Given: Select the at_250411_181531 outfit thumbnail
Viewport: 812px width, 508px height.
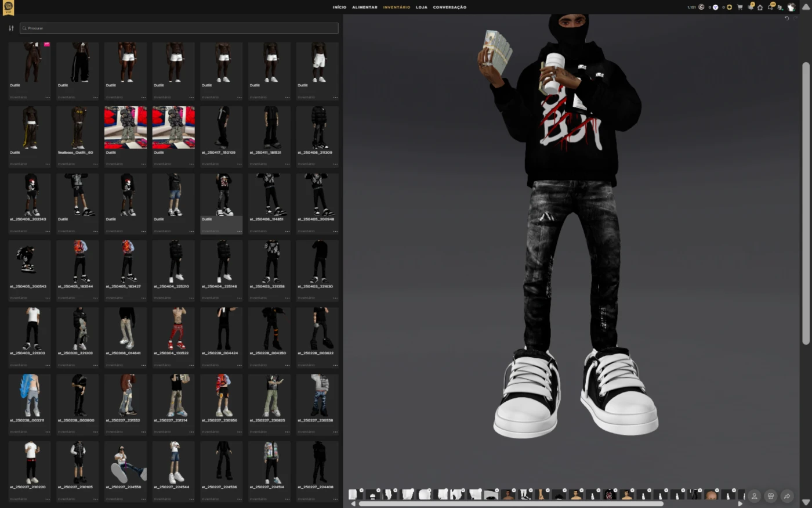Looking at the screenshot, I should [x=269, y=127].
